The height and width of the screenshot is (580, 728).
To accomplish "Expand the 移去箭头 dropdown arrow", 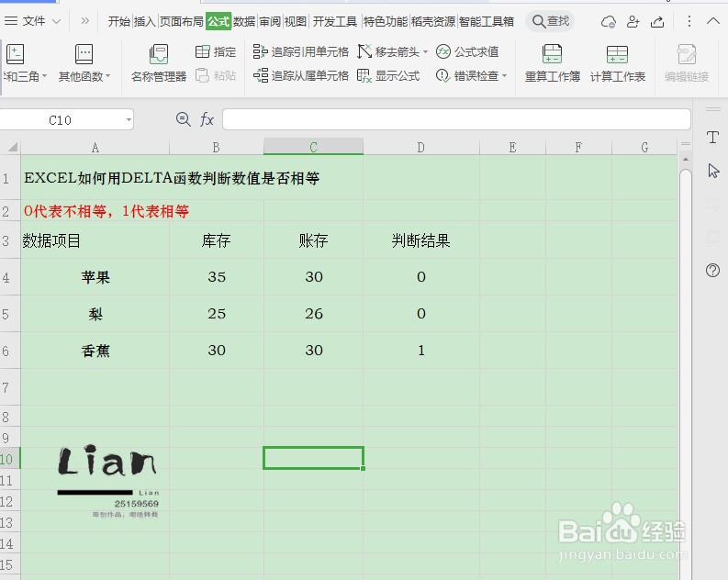I will 425,52.
